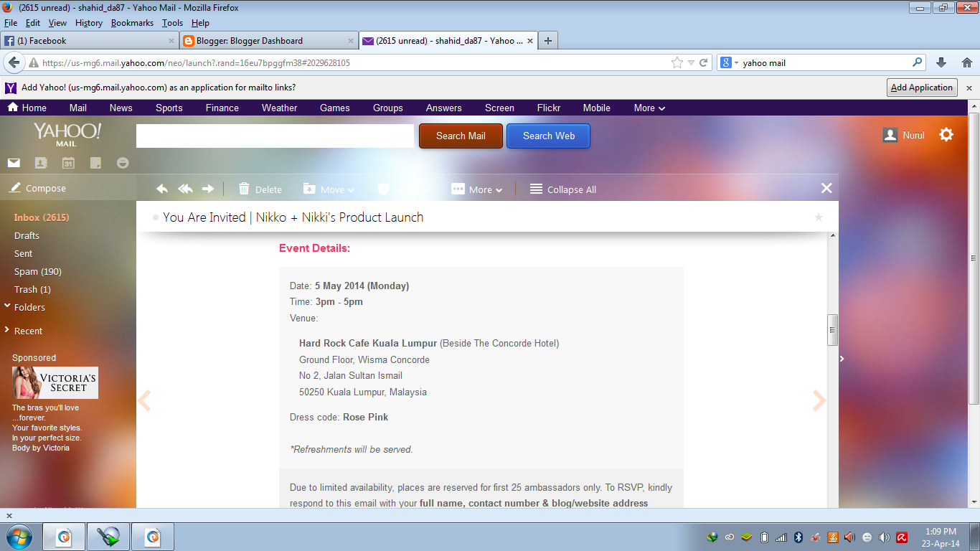Open the Windows Start button
This screenshot has width=980, height=551.
19,537
